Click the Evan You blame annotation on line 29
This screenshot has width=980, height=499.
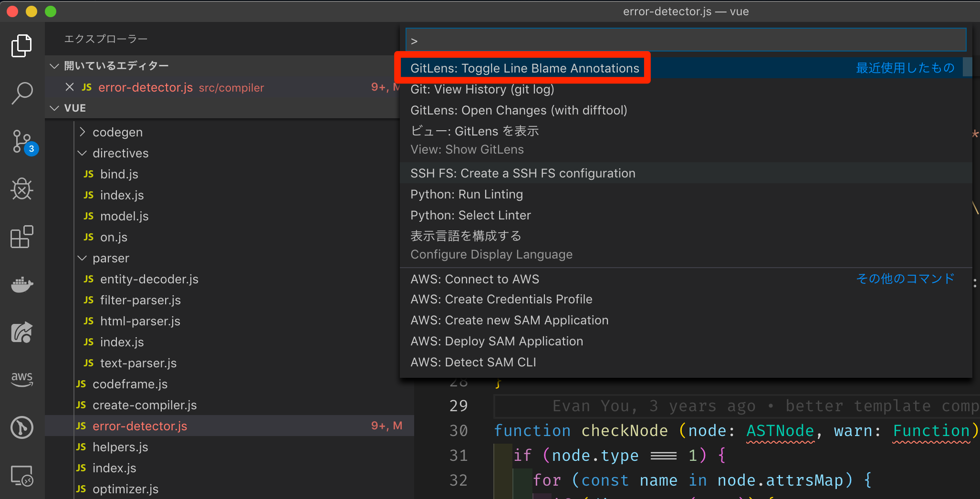point(765,406)
